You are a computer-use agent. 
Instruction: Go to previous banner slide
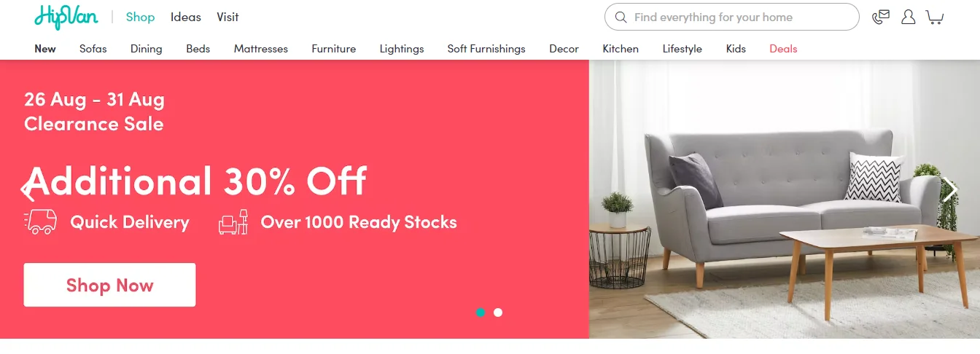point(28,190)
